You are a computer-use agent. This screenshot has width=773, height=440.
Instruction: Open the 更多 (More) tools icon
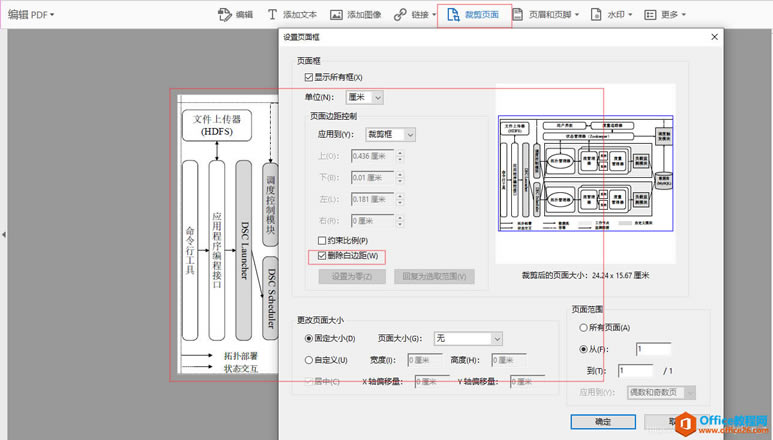(652, 15)
